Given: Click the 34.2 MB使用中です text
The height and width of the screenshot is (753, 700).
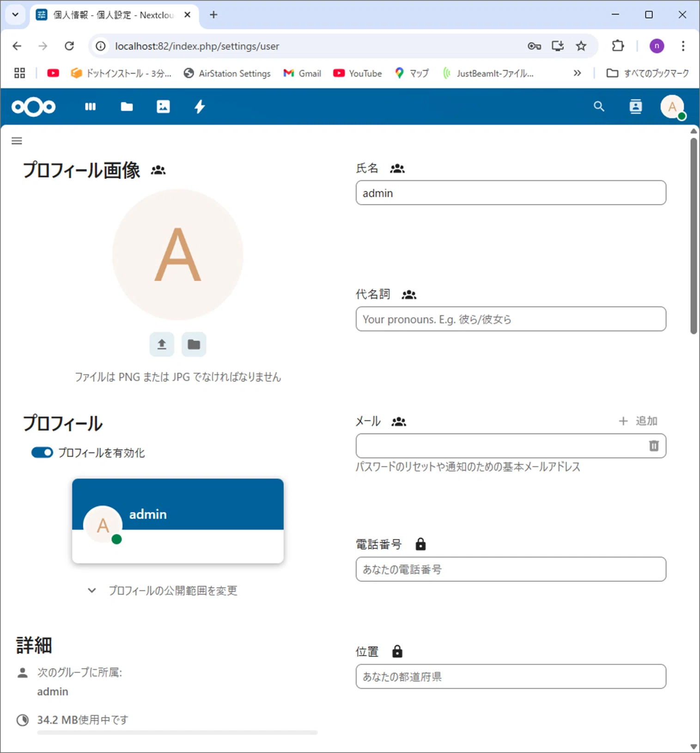Looking at the screenshot, I should pyautogui.click(x=83, y=720).
